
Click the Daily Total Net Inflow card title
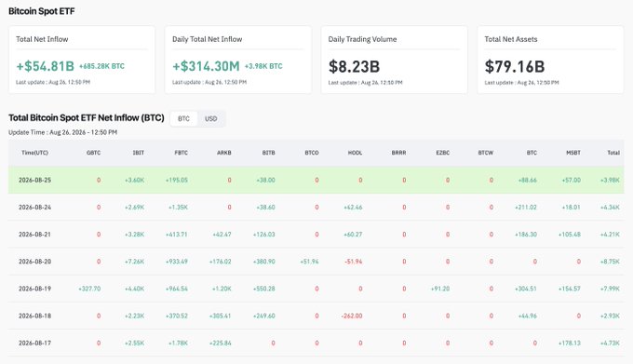207,39
